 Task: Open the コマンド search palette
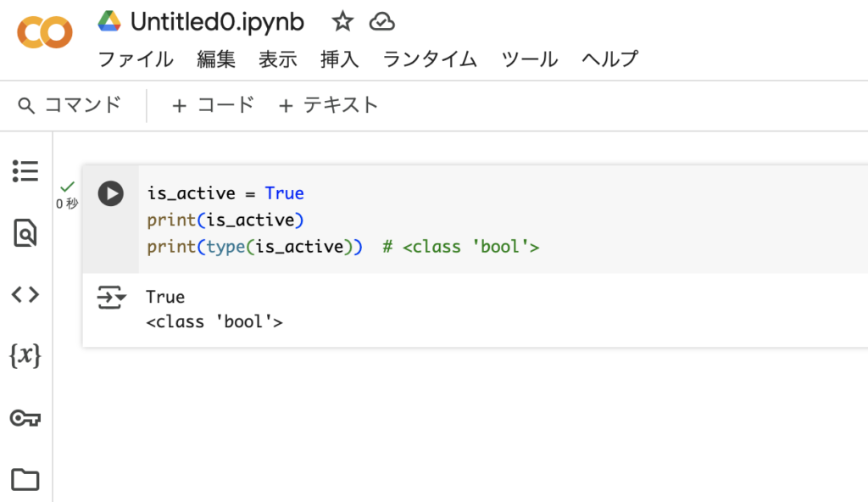click(x=70, y=104)
